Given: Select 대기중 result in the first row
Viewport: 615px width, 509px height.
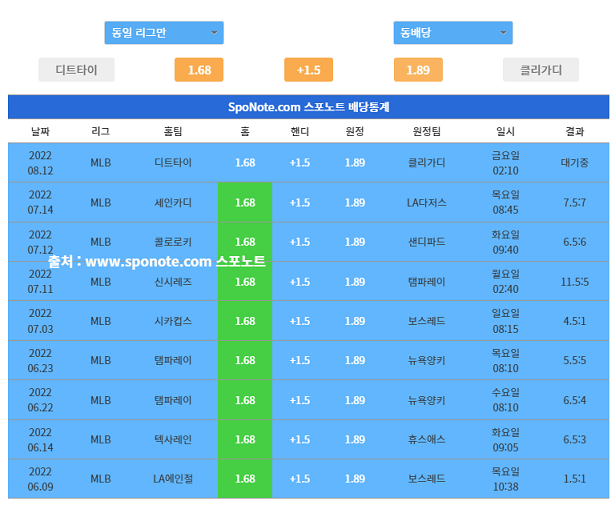Looking at the screenshot, I should [x=574, y=162].
